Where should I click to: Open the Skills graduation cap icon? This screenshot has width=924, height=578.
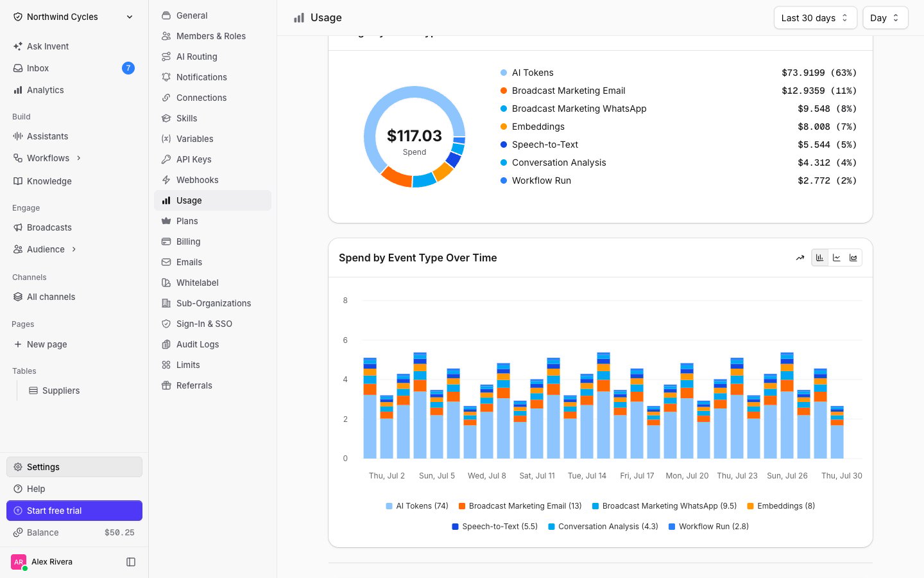pos(166,118)
